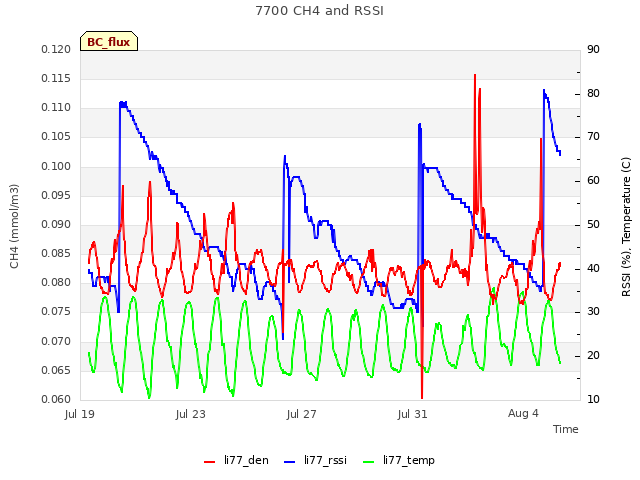Click the 60 right axis value
Screen dimensions: 640x480
point(593,181)
